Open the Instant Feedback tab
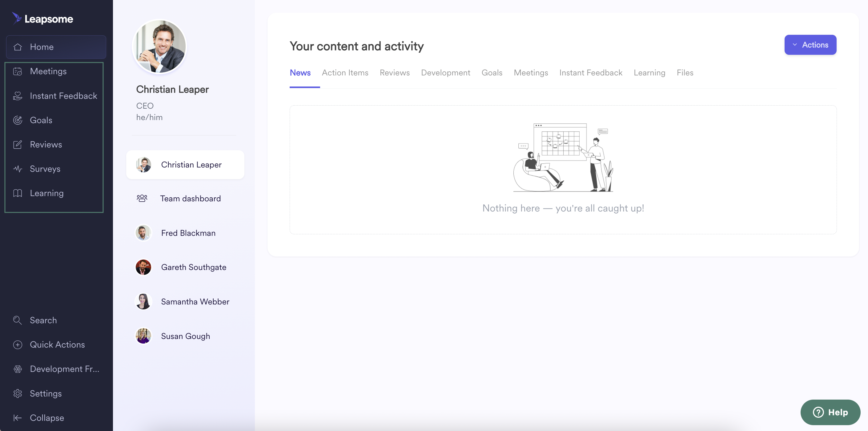Viewport: 868px width, 431px height. pyautogui.click(x=591, y=73)
